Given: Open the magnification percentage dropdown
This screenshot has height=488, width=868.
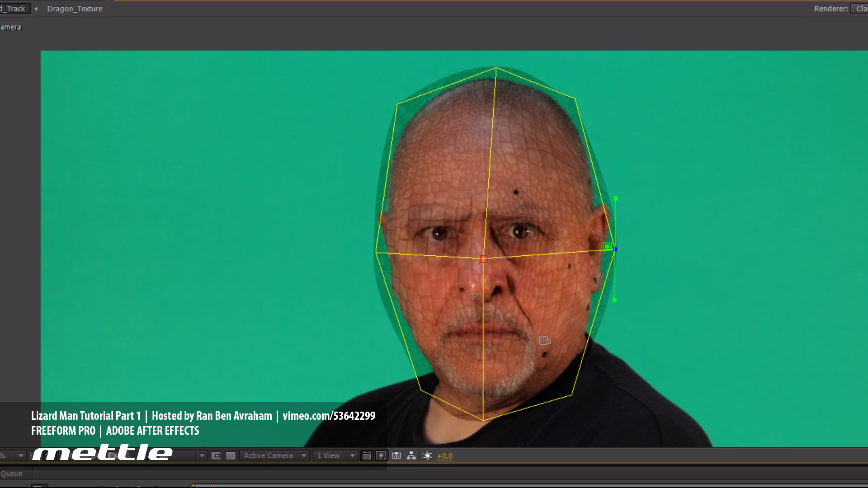Looking at the screenshot, I should pos(20,455).
